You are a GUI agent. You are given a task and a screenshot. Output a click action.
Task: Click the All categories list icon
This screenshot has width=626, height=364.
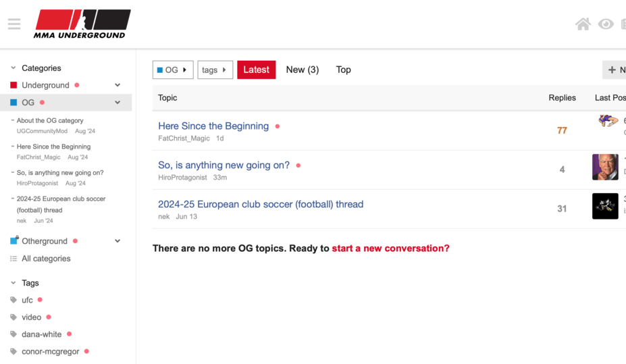(x=14, y=259)
